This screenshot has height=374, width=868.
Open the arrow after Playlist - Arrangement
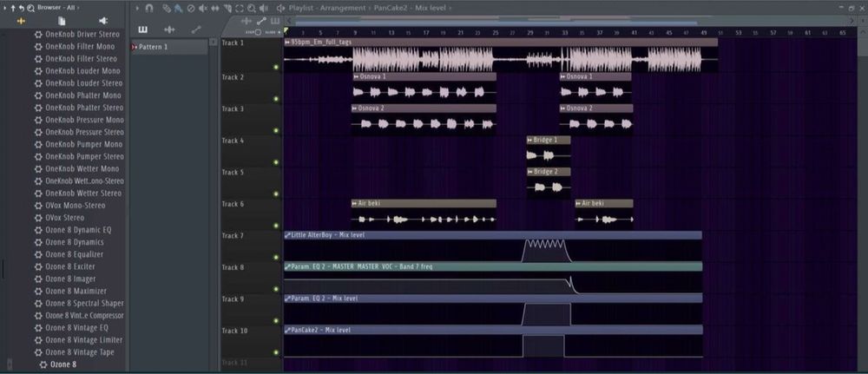(369, 9)
